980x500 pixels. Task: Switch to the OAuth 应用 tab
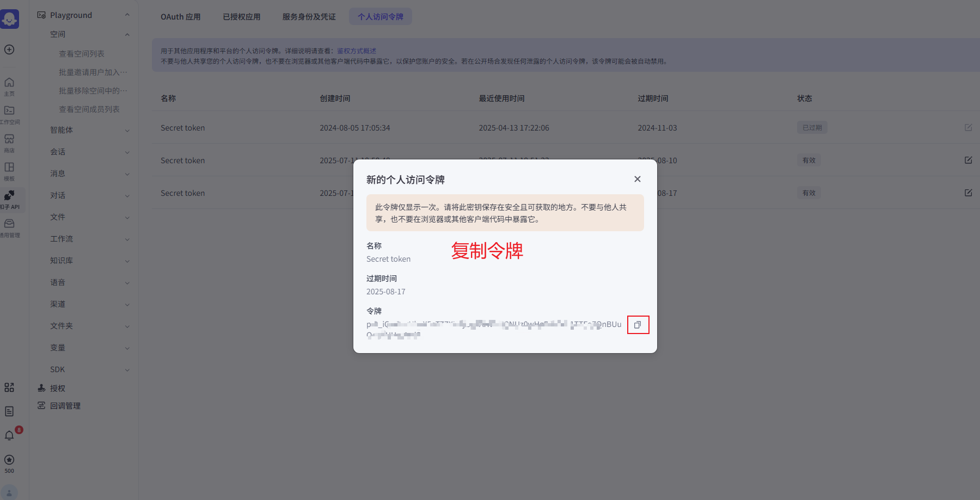[x=180, y=17]
